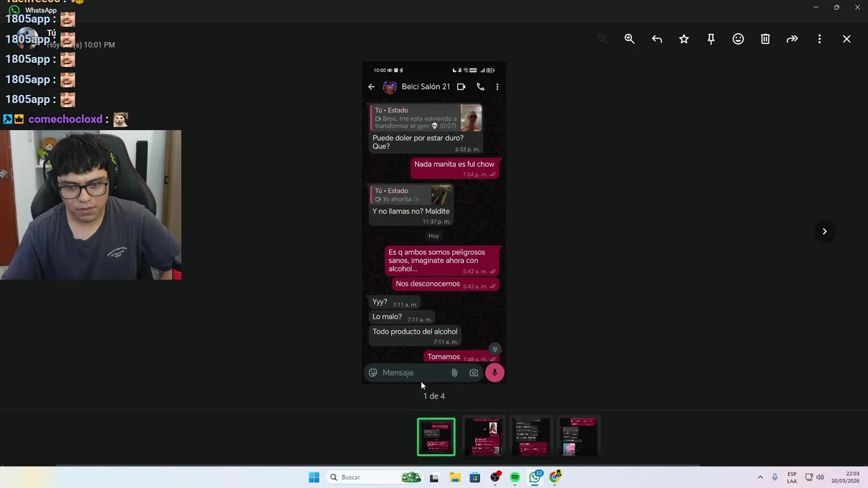The height and width of the screenshot is (488, 868).
Task: Click the '1 de 4' image counter
Action: (x=434, y=396)
